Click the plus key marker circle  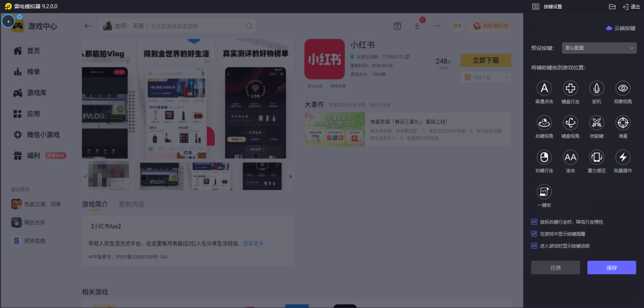[8, 21]
